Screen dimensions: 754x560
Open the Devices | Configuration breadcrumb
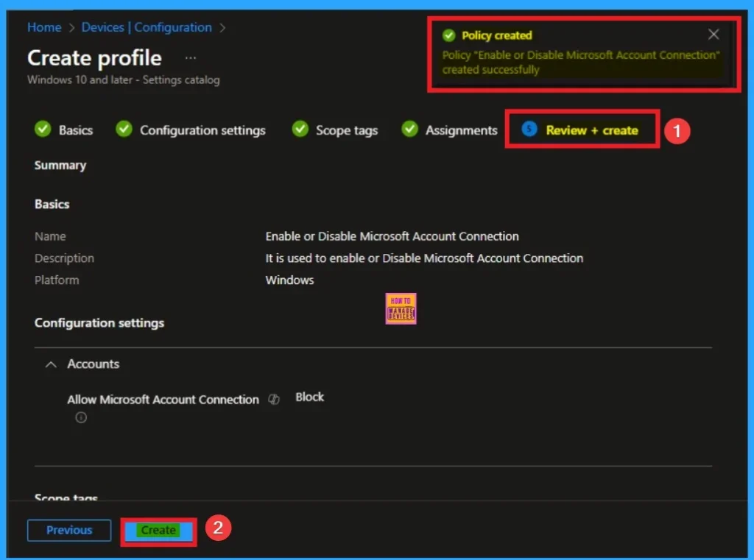pos(147,27)
